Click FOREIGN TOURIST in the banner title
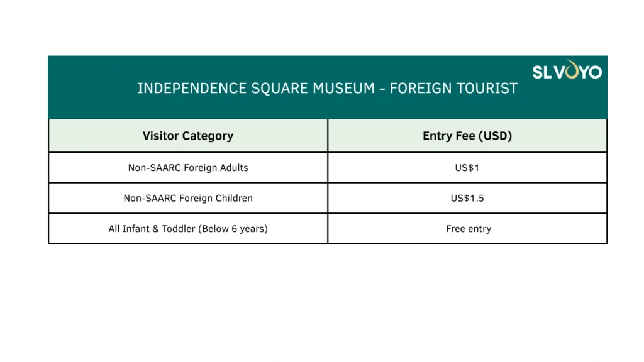 453,89
